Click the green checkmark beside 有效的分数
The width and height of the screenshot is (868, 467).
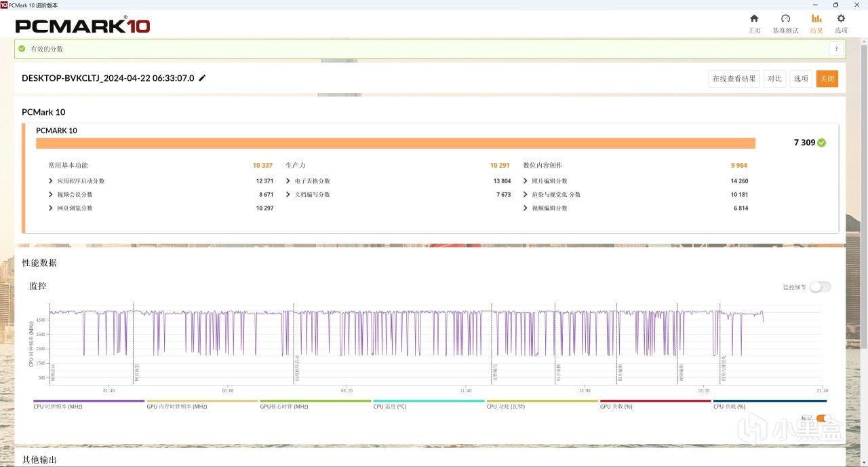tap(22, 49)
